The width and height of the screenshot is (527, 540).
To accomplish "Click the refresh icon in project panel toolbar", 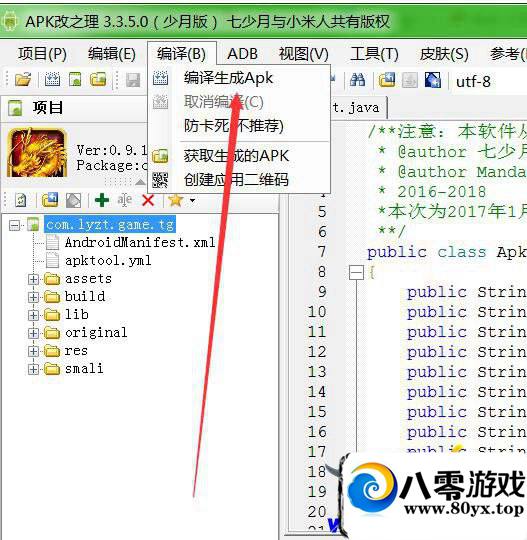I will click(20, 200).
